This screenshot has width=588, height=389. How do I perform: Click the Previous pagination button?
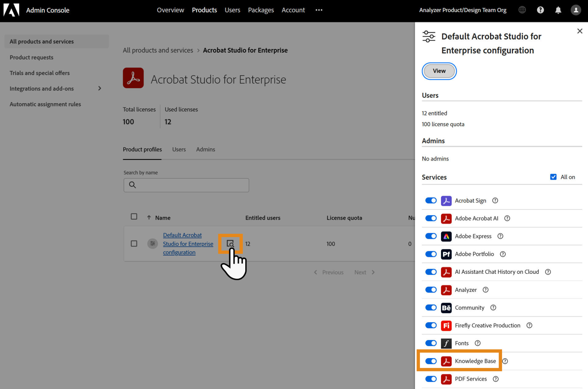pos(329,272)
